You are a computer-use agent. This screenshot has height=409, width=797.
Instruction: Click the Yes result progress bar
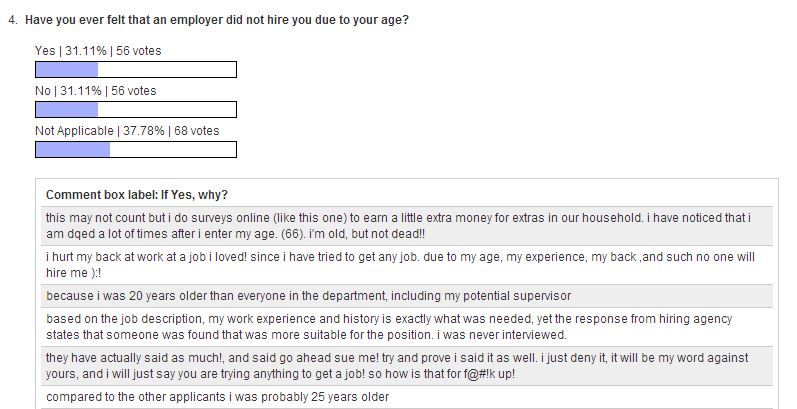tap(136, 70)
